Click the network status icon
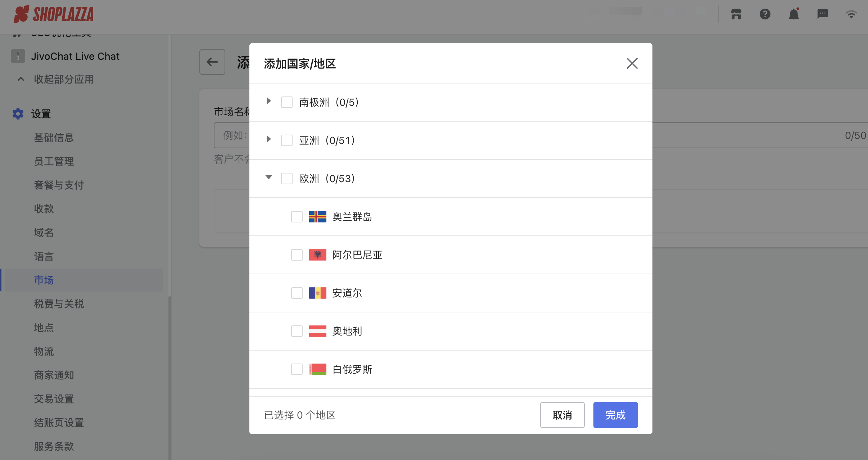Image resolution: width=868 pixels, height=460 pixels. pos(851,14)
